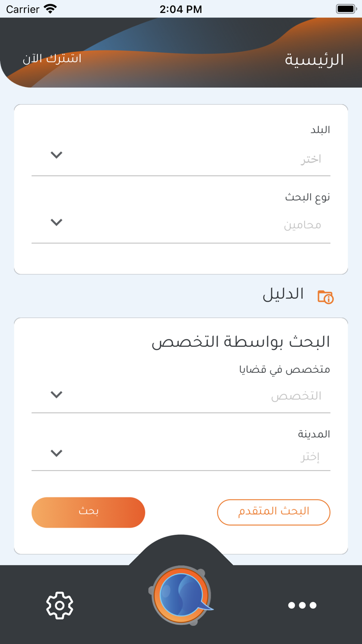Open settings using the gear icon
The height and width of the screenshot is (644, 362).
[59, 605]
